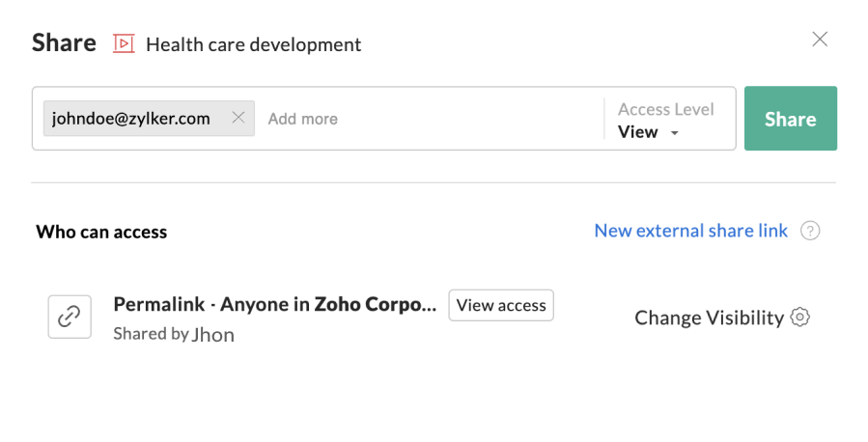The height and width of the screenshot is (442, 868).
Task: Remove johndoe@zylker.com from recipients
Action: coord(238,118)
